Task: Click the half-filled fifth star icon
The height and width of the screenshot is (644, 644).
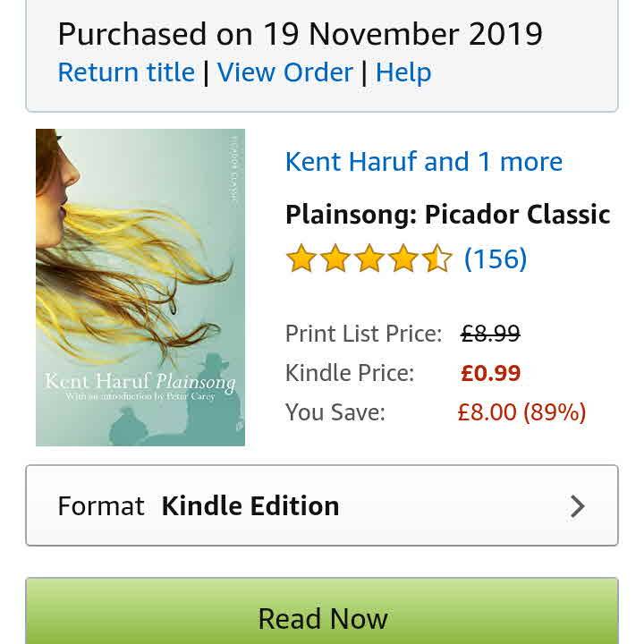Action: [x=437, y=258]
